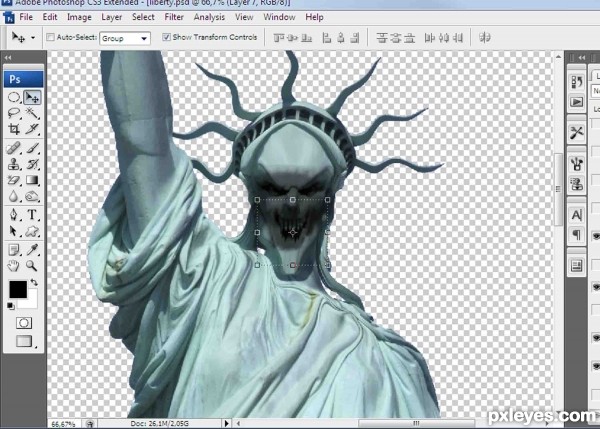Select the Sponge tool

pyautogui.click(x=32, y=196)
